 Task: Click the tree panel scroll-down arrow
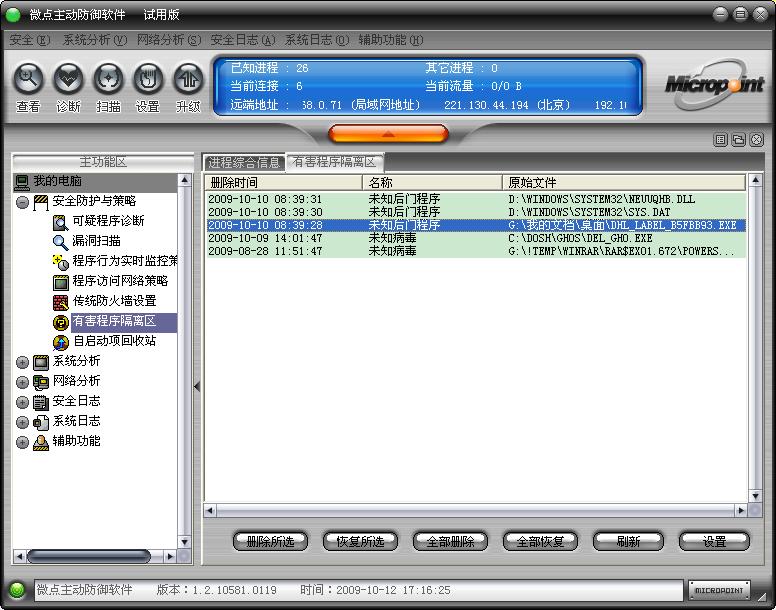click(x=184, y=542)
